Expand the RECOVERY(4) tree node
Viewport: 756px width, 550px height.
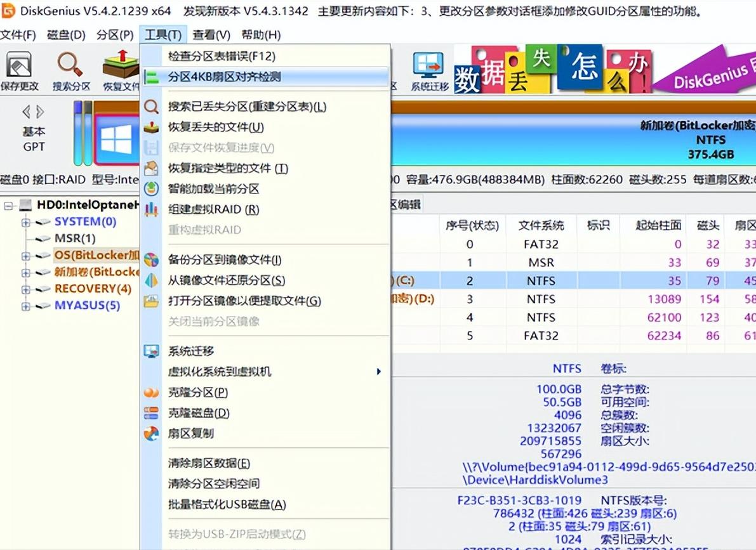(25, 289)
